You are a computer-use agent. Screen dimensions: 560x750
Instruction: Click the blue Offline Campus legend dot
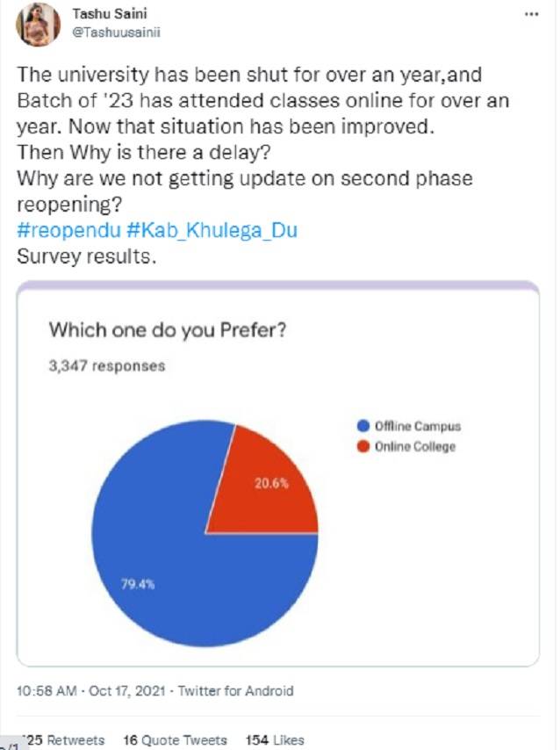363,427
